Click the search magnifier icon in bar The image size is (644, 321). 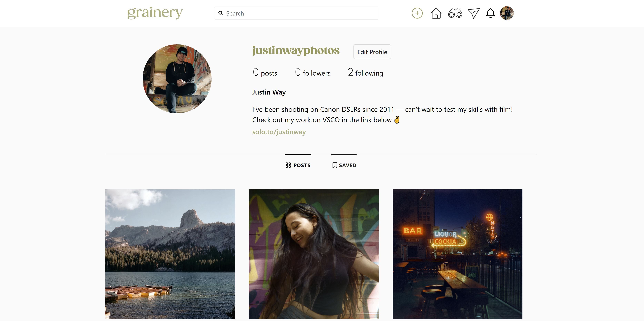click(x=221, y=13)
